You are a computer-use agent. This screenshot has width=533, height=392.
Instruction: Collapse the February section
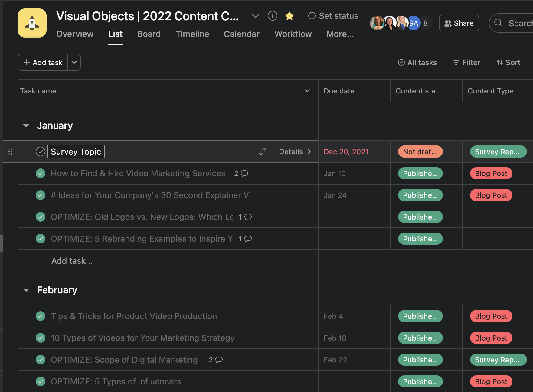(x=26, y=290)
